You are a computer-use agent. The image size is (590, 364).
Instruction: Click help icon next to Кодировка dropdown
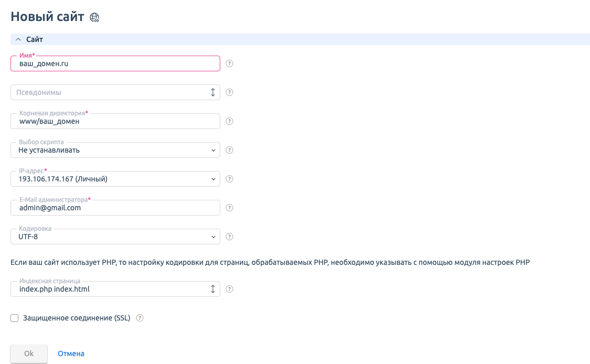[x=229, y=237]
